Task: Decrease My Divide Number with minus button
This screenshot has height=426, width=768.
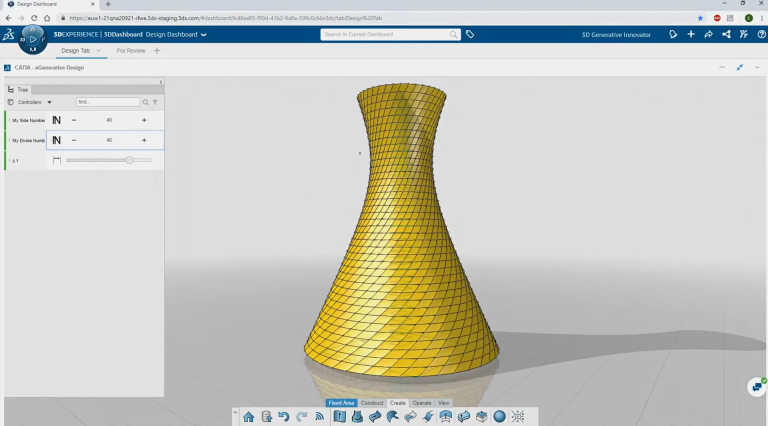Action: [74, 140]
